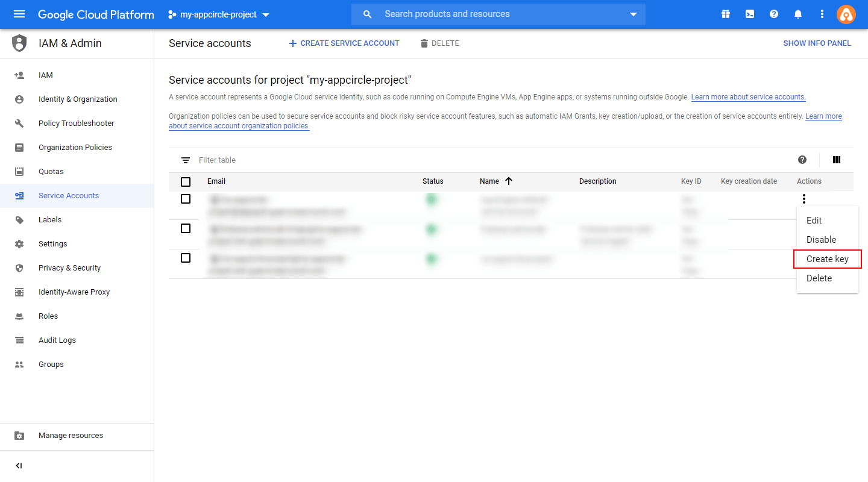Open the top bar more options menu

(x=822, y=14)
